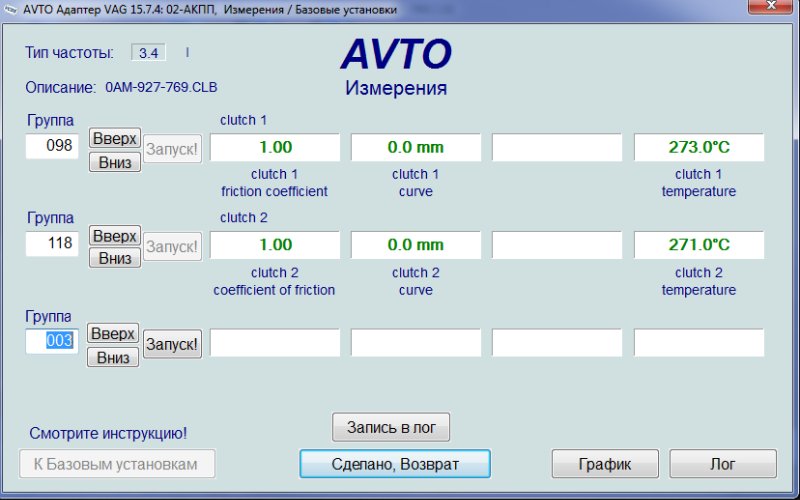Click the clutch 1 friction coefficient label

274,183
